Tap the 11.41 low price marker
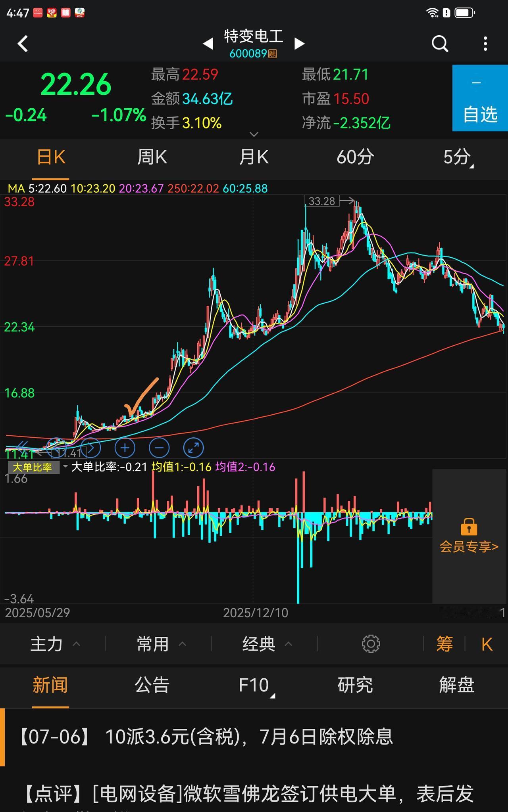The width and height of the screenshot is (508, 812). [x=68, y=453]
